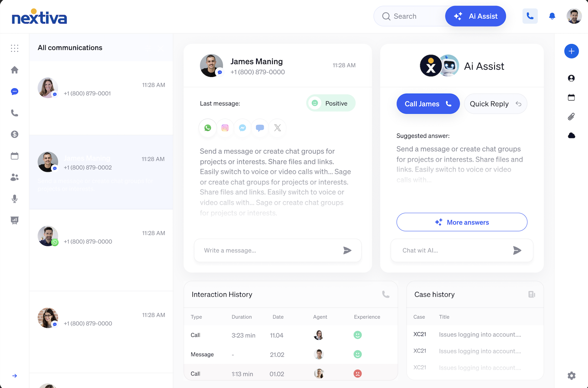588x388 pixels.
Task: Select the Message interaction row
Action: coord(291,354)
